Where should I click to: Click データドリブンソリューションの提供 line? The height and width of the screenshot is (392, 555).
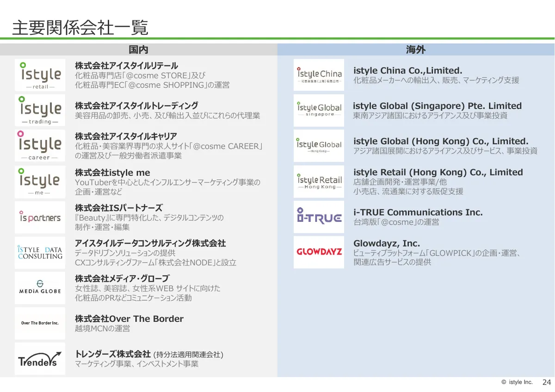tap(125, 253)
